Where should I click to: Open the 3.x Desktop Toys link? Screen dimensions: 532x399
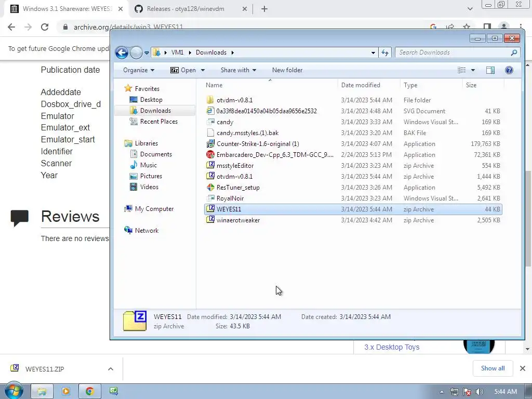click(392, 347)
